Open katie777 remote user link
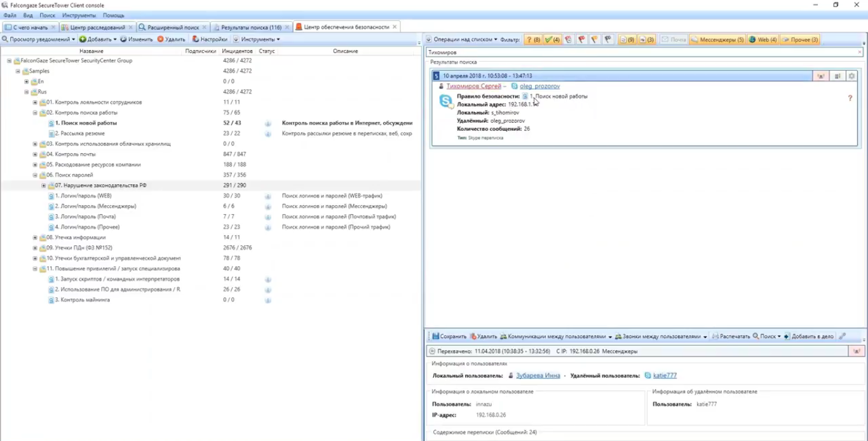 click(665, 376)
